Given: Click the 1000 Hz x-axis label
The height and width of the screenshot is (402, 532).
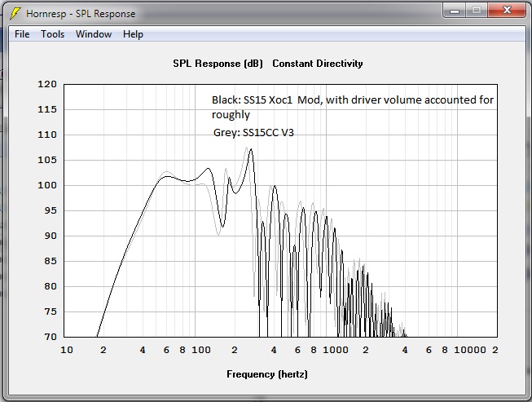Looking at the screenshot, I should (x=336, y=350).
